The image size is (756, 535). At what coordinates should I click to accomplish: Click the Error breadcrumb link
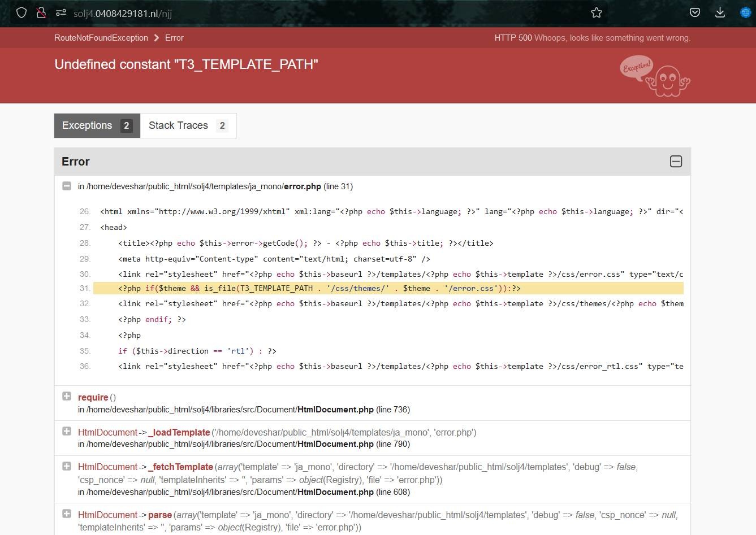pyautogui.click(x=174, y=38)
